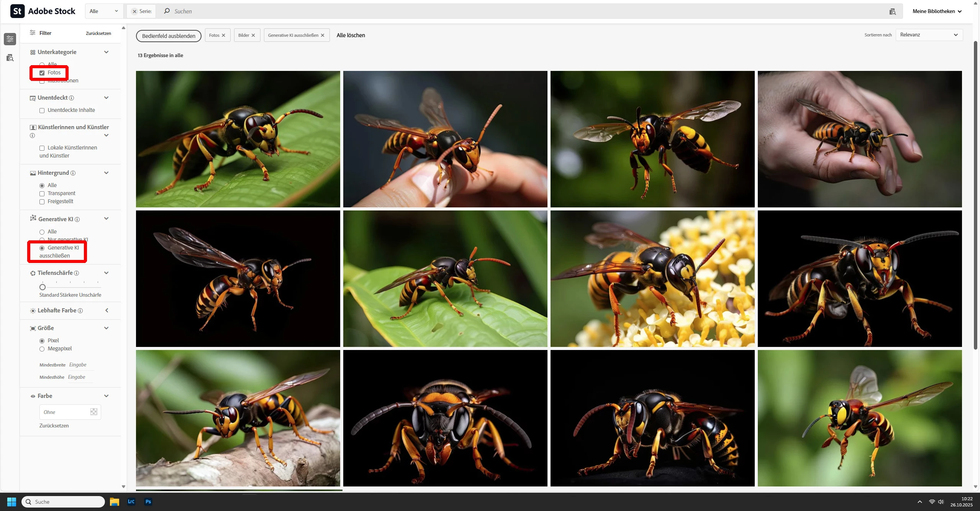Click the Bedienfeld ausblenden button
Image resolution: width=980 pixels, height=511 pixels.
point(169,36)
